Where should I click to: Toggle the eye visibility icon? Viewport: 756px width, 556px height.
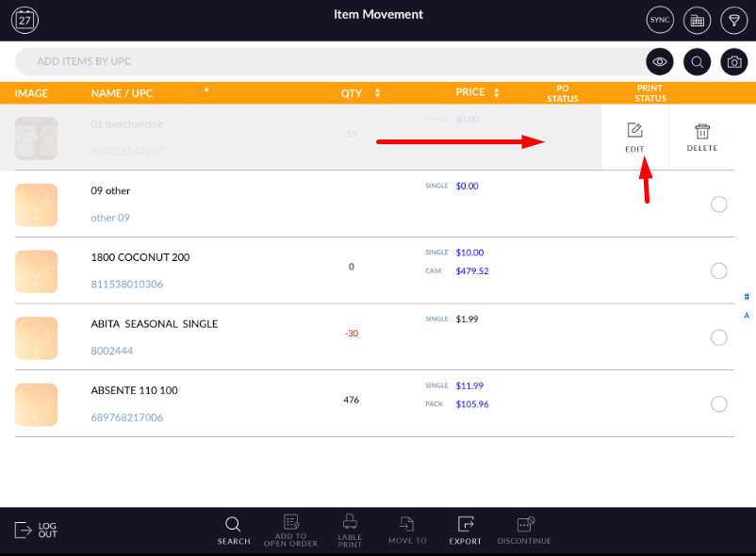pyautogui.click(x=660, y=62)
